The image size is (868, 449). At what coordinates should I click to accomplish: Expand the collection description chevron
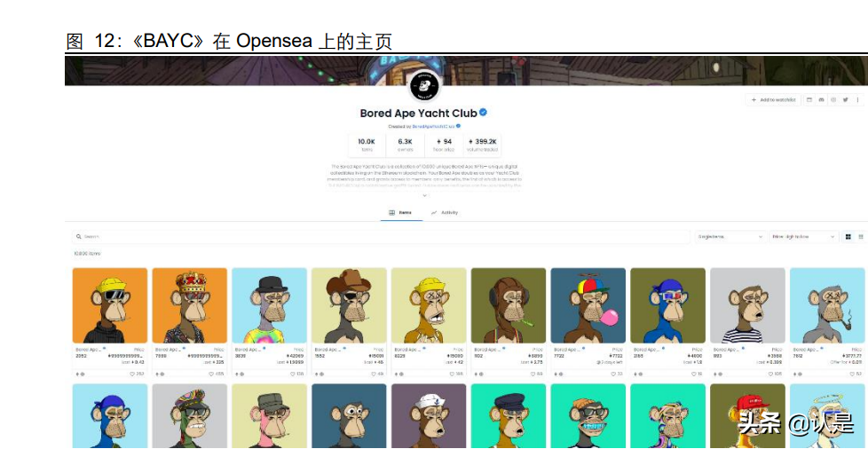pyautogui.click(x=424, y=195)
